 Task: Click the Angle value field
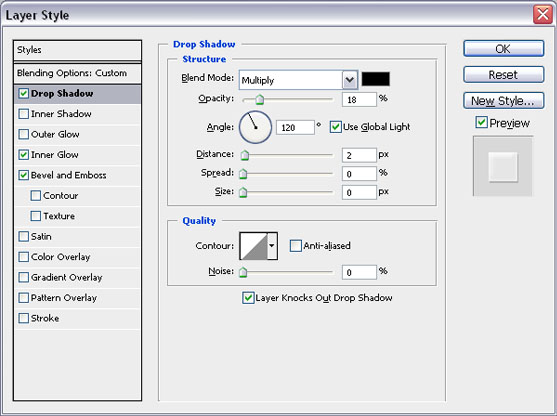[x=295, y=127]
